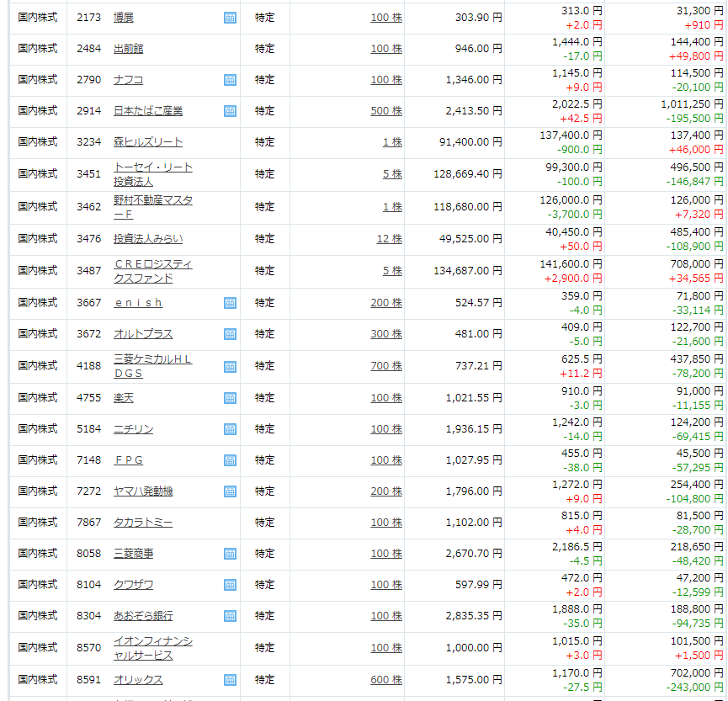Open calendar icon for あおぞら銀行 row
728x701 pixels.
(x=230, y=616)
